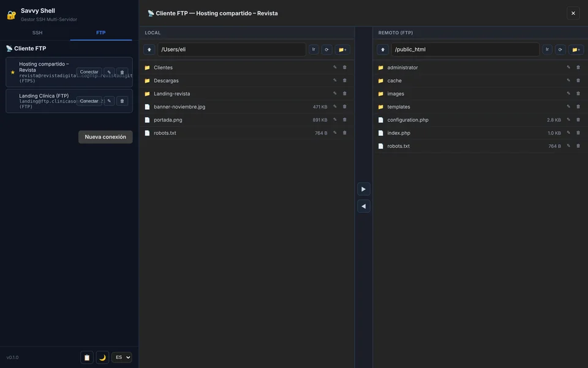The image size is (588, 368).
Task: Rename portada.png
Action: point(335,120)
